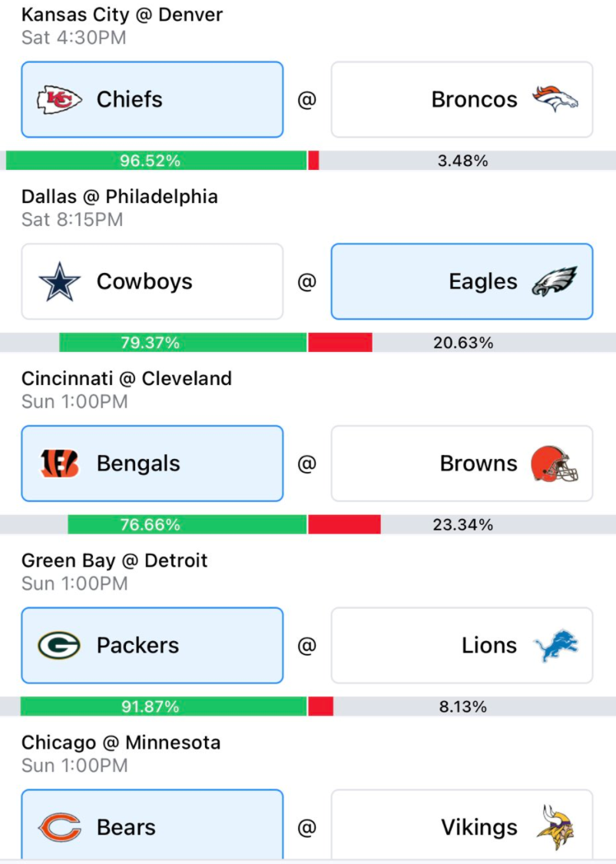Click the Cincinnati Bengals striped B logo
The image size is (616, 864).
59,464
